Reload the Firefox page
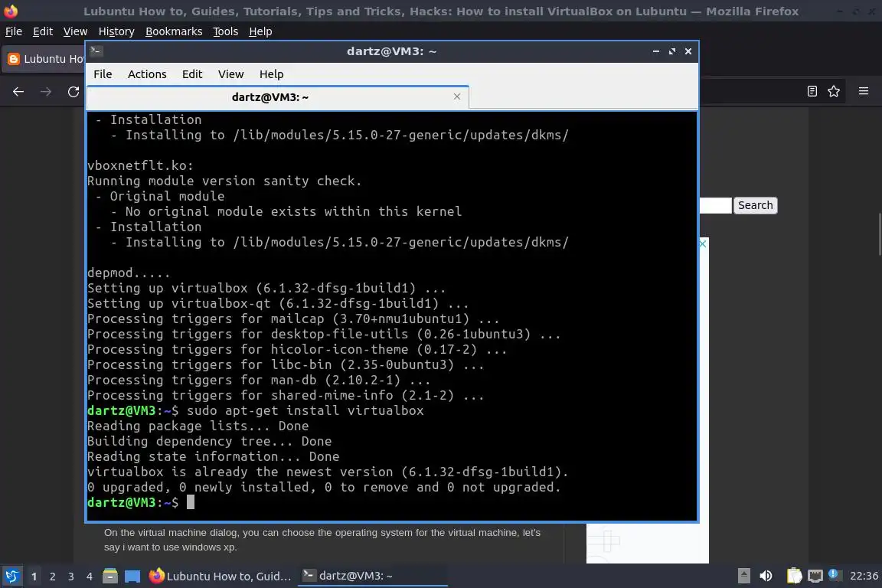 [x=73, y=92]
